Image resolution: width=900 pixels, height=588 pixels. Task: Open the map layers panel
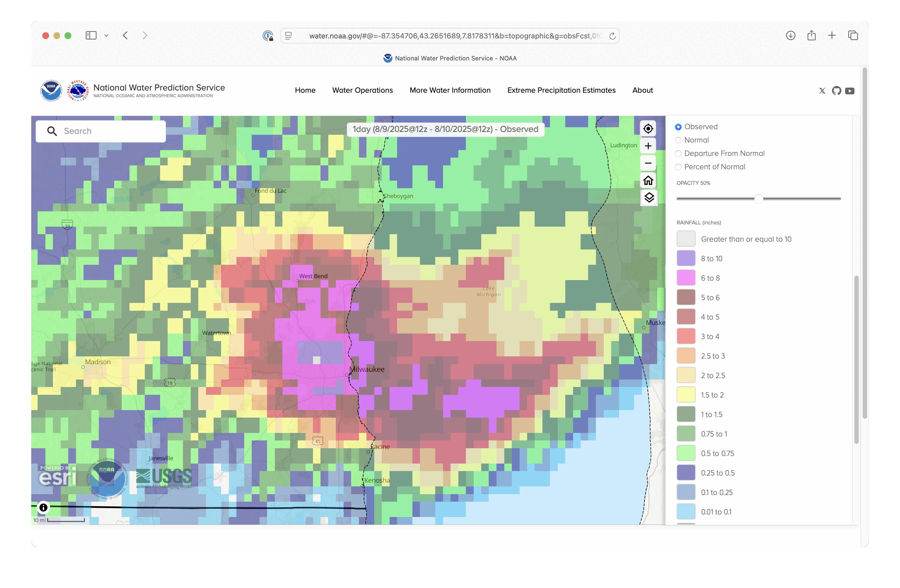[x=649, y=197]
